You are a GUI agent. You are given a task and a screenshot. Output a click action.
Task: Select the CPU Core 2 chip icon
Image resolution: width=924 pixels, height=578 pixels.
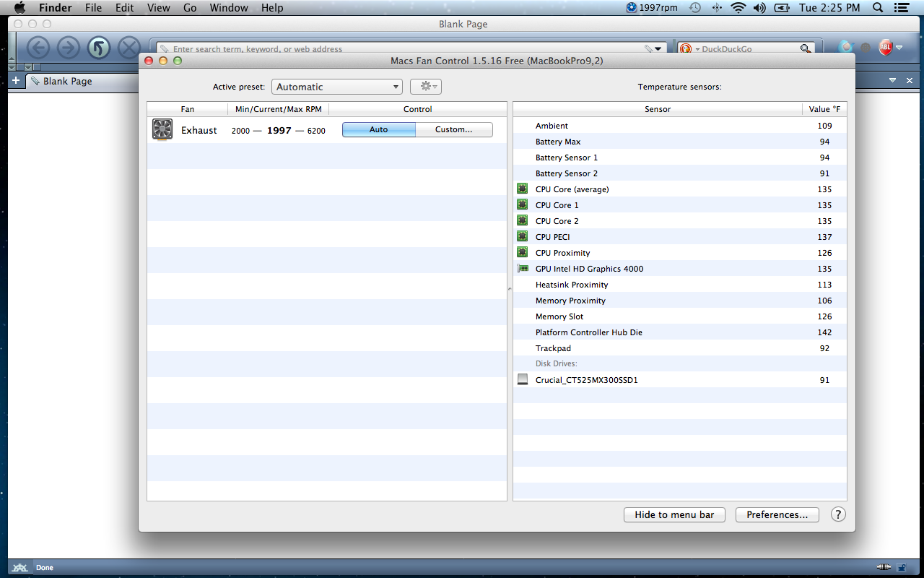(x=523, y=220)
